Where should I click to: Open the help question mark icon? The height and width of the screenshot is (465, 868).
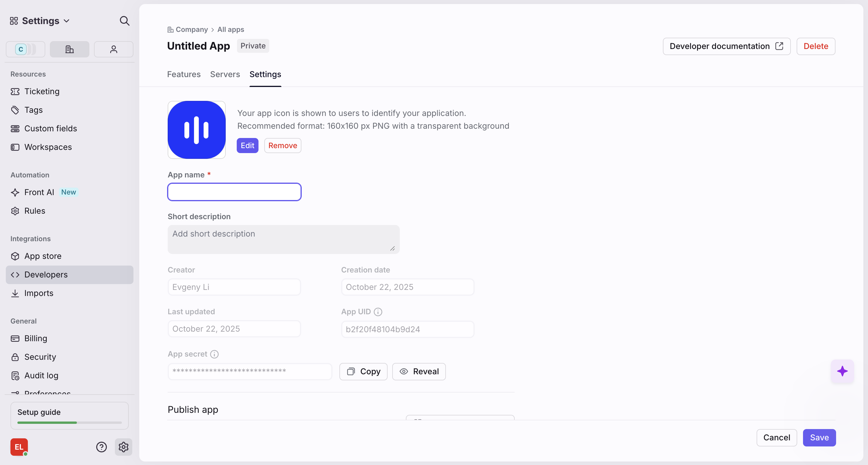click(x=101, y=447)
